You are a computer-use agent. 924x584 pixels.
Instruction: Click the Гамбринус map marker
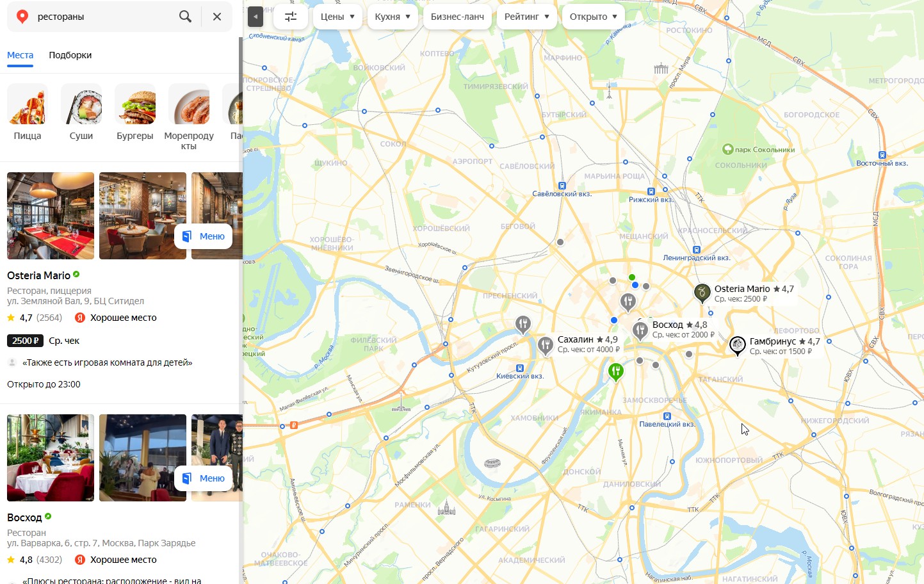point(738,345)
